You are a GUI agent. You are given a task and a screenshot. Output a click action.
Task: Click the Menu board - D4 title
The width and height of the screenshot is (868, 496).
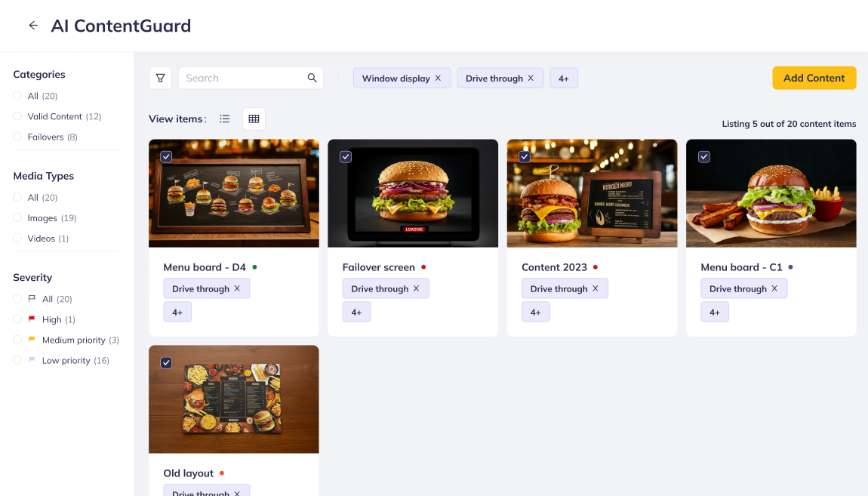pyautogui.click(x=205, y=266)
